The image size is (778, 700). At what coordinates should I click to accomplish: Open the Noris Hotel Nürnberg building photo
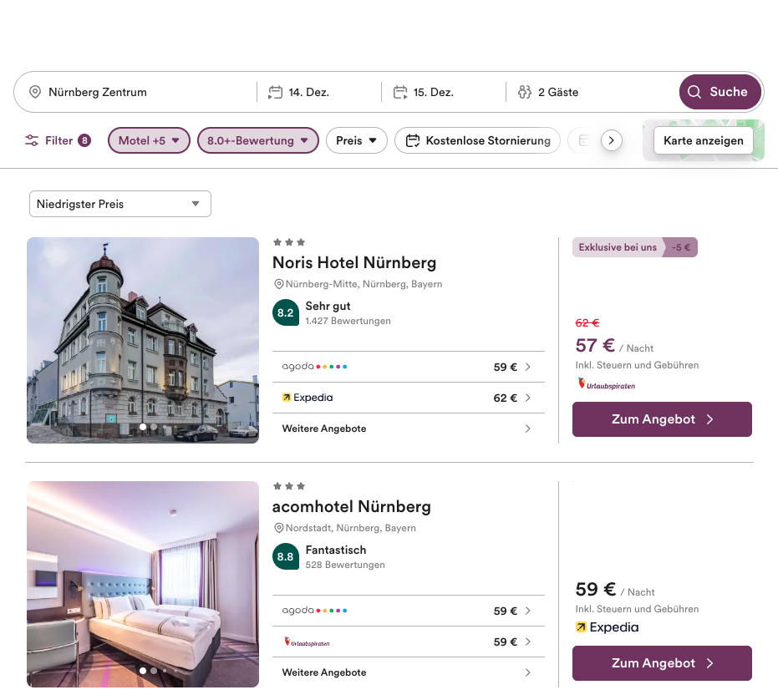pyautogui.click(x=143, y=339)
